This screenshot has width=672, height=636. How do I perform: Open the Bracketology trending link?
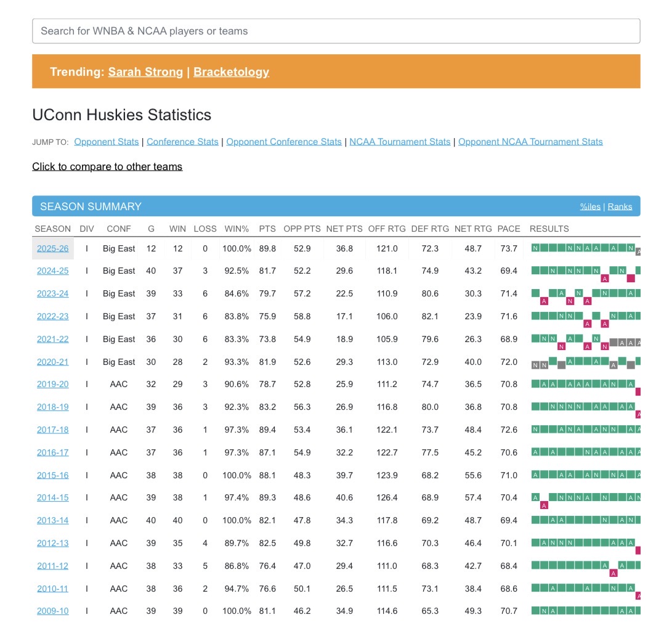[231, 71]
